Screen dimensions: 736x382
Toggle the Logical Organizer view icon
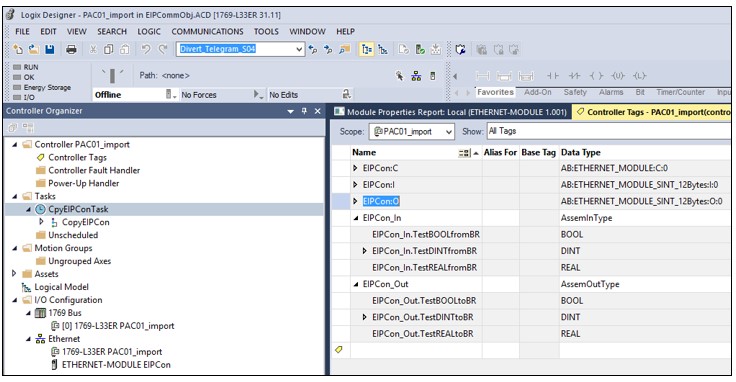(x=383, y=49)
